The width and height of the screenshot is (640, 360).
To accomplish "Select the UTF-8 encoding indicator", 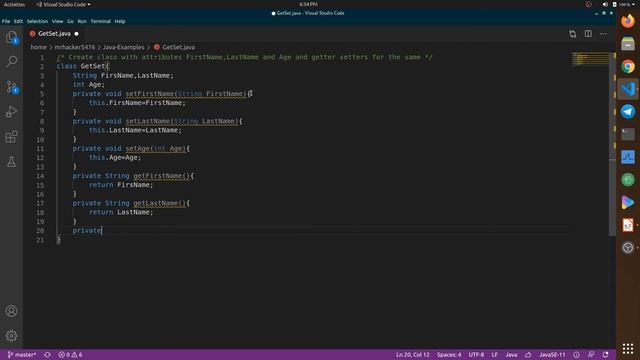I will (476, 355).
